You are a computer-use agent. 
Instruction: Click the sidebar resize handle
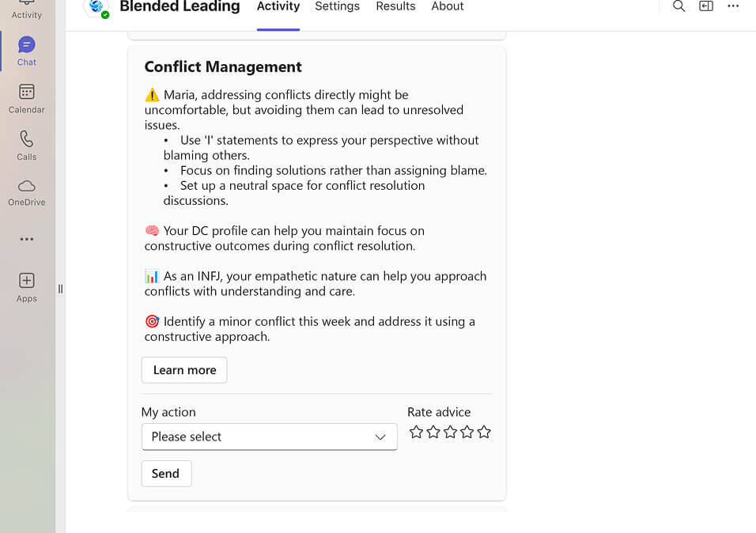[x=60, y=289]
